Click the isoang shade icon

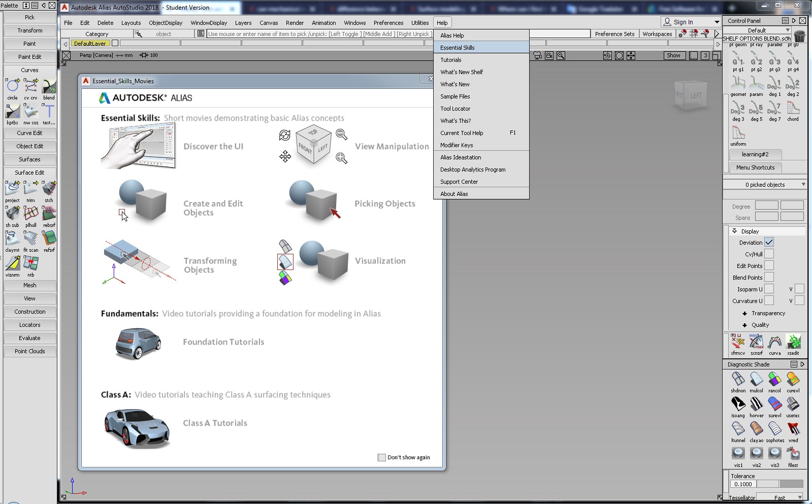[x=738, y=404]
